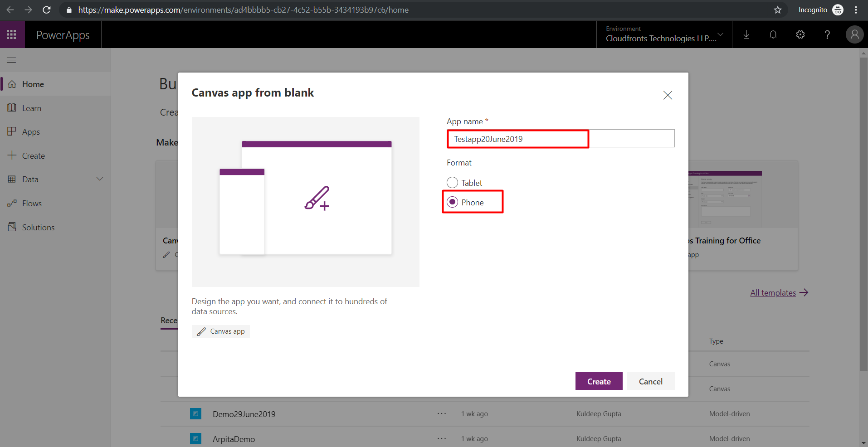The image size is (868, 447).
Task: Open the app launcher waffle icon
Action: pos(12,34)
